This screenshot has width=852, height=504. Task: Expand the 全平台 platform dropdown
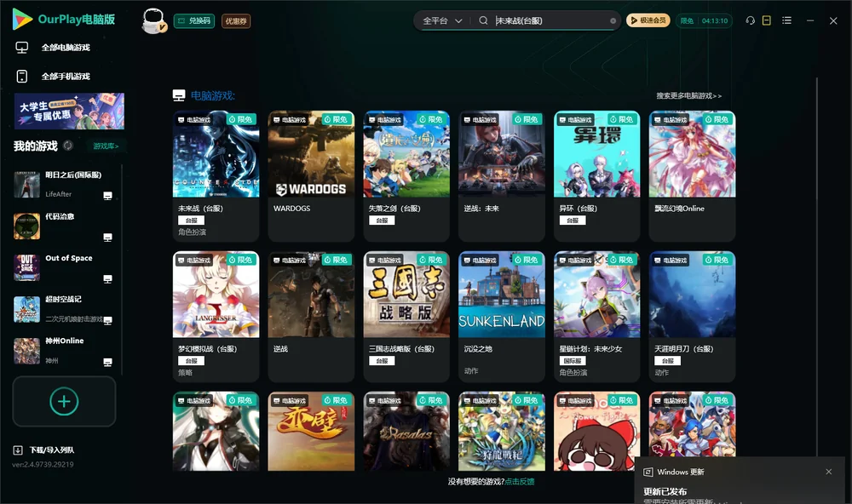[x=443, y=20]
